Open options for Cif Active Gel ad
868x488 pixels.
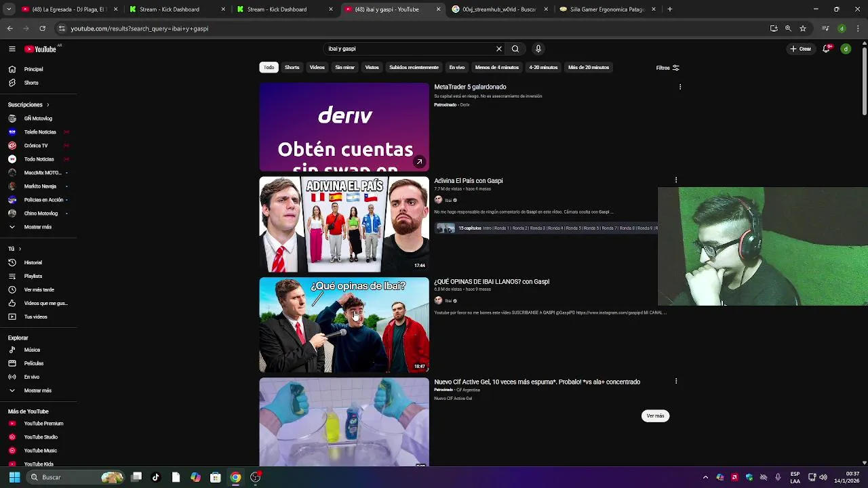(x=675, y=382)
